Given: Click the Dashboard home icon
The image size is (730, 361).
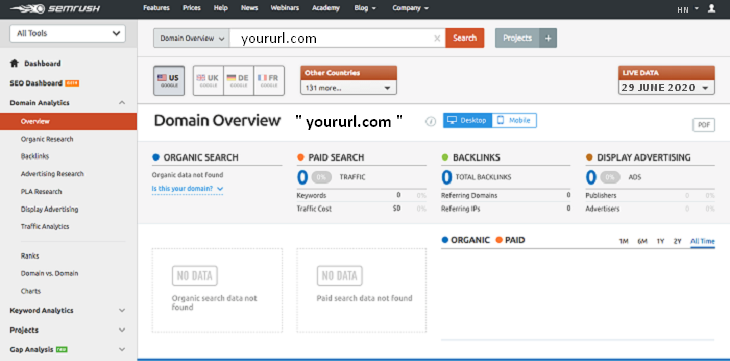Looking at the screenshot, I should (14, 63).
